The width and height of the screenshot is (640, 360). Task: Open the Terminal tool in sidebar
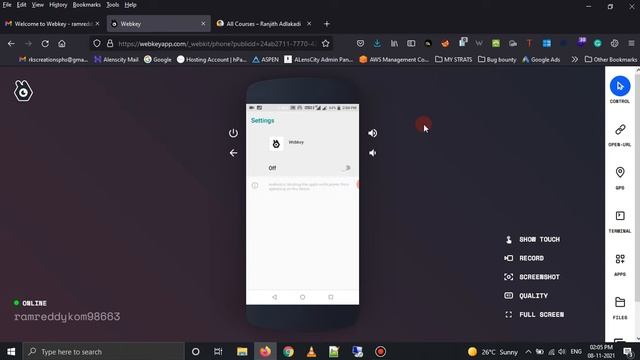(620, 216)
